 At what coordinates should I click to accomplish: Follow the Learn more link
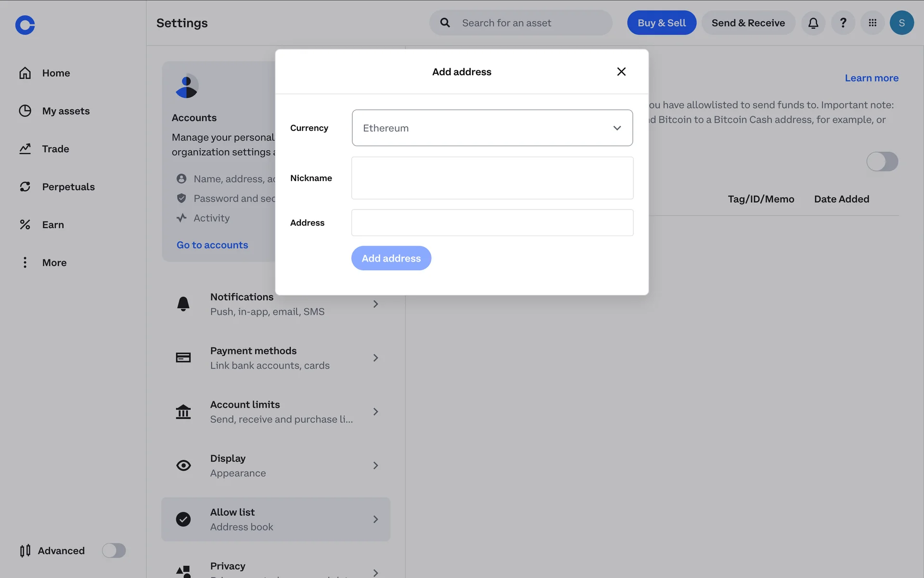[x=871, y=78]
